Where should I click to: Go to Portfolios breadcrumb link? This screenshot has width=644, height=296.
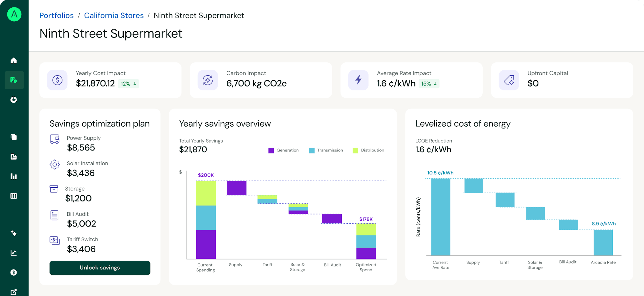click(x=57, y=15)
